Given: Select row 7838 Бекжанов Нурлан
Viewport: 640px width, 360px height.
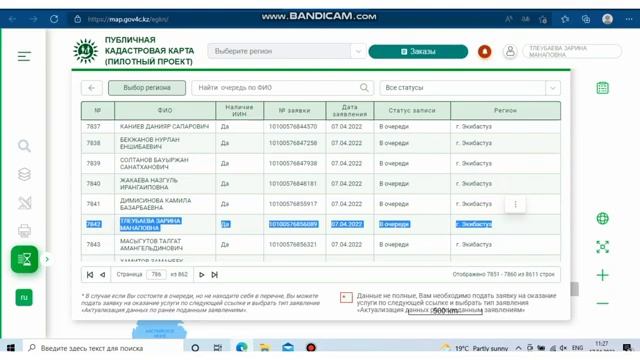Looking at the screenshot, I should (x=321, y=143).
